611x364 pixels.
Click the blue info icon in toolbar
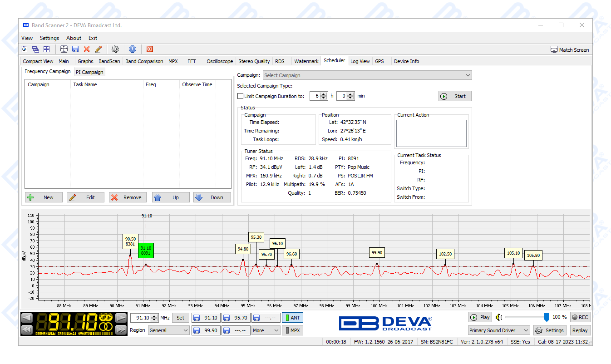coord(132,49)
